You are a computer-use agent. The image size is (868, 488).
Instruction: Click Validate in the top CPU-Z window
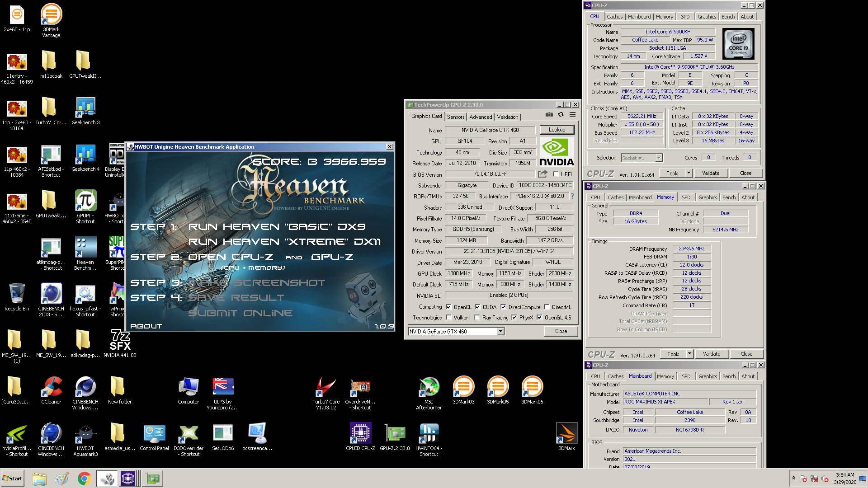[x=711, y=173]
